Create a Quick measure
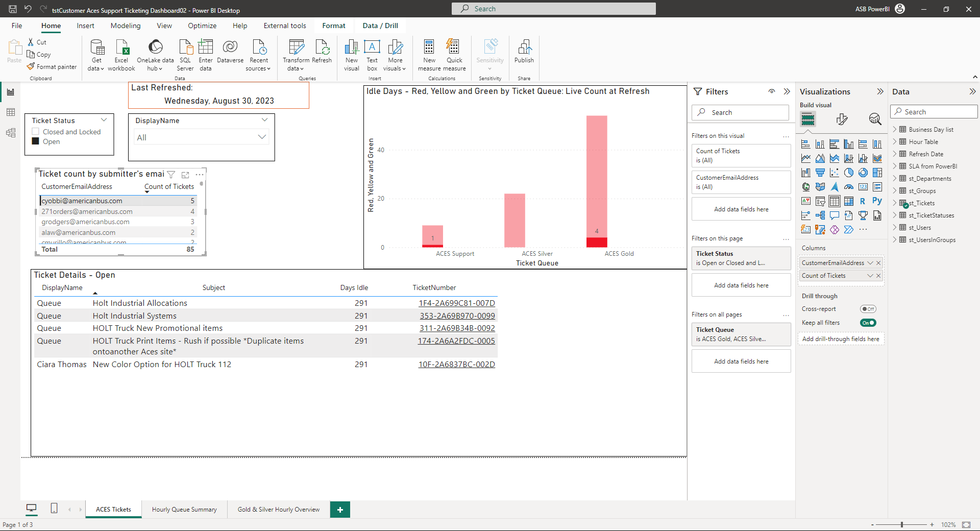 click(x=454, y=55)
